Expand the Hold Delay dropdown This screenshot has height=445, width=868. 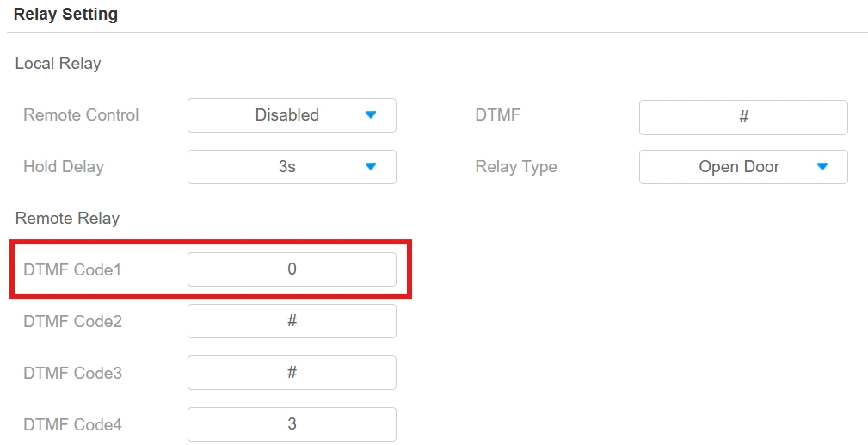tap(291, 167)
